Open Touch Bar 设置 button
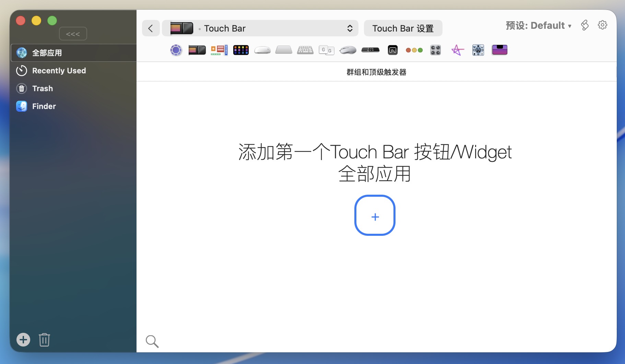This screenshot has width=625, height=364. 403,28
